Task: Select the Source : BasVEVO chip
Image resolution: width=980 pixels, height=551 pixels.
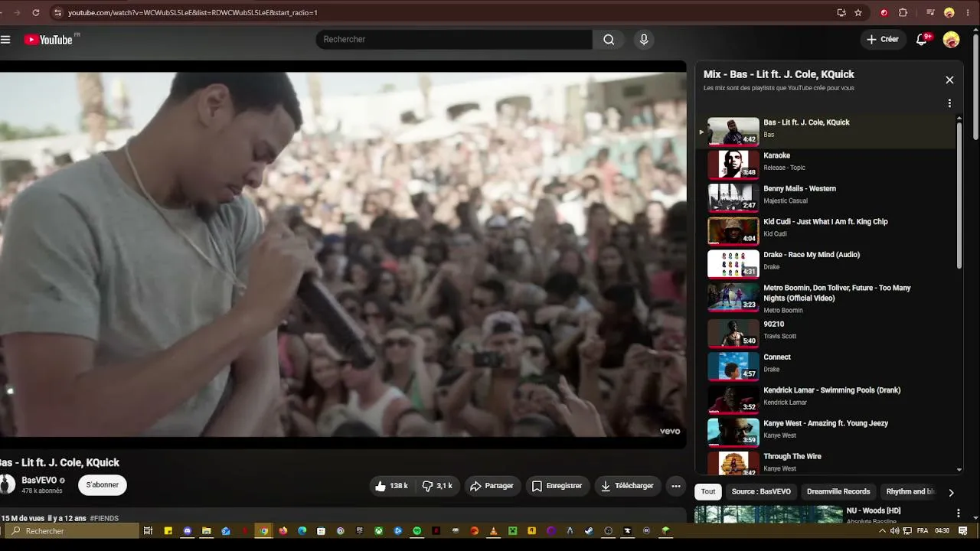Action: point(761,491)
